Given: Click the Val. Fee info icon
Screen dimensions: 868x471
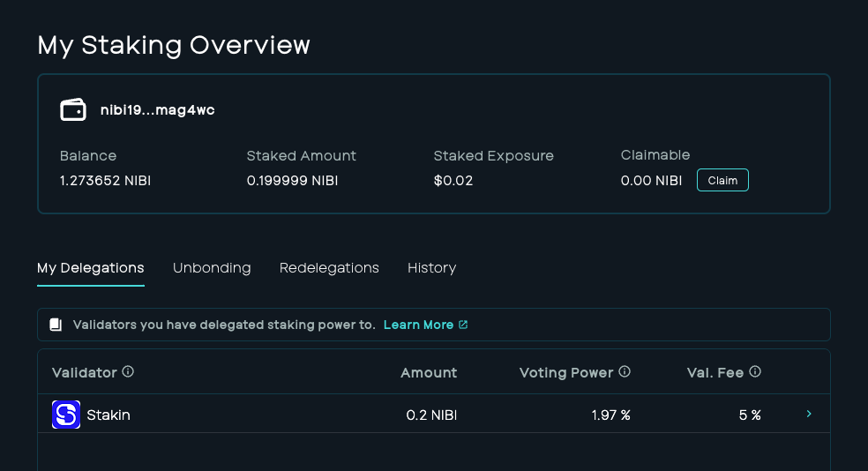Looking at the screenshot, I should [755, 371].
